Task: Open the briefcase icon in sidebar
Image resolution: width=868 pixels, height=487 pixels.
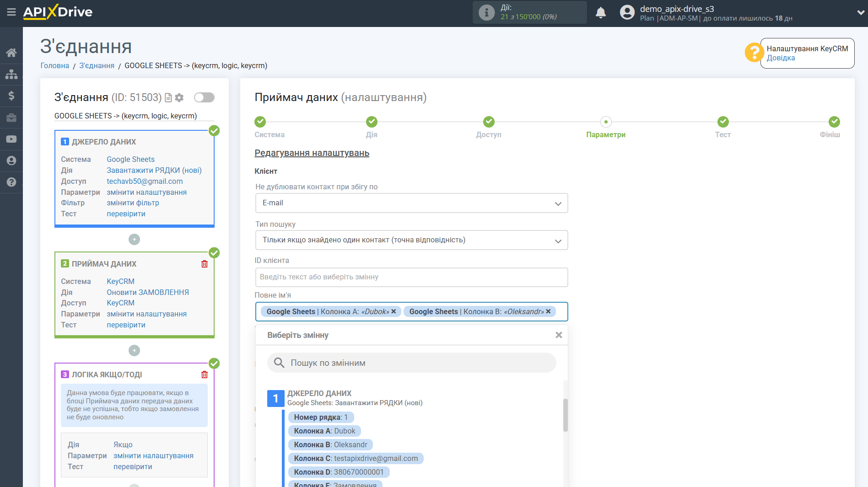Action: (x=11, y=118)
